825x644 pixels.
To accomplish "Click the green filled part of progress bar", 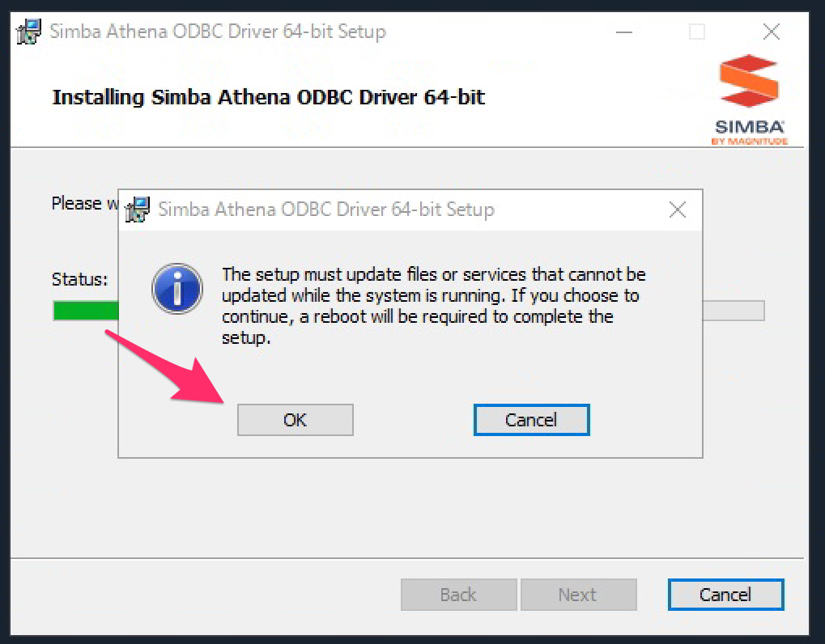I will [x=85, y=311].
